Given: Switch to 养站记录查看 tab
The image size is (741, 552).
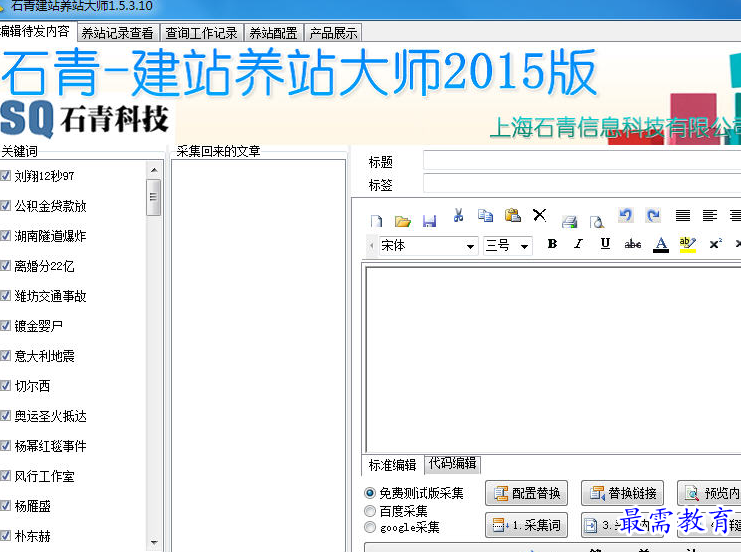Looking at the screenshot, I should coord(118,33).
